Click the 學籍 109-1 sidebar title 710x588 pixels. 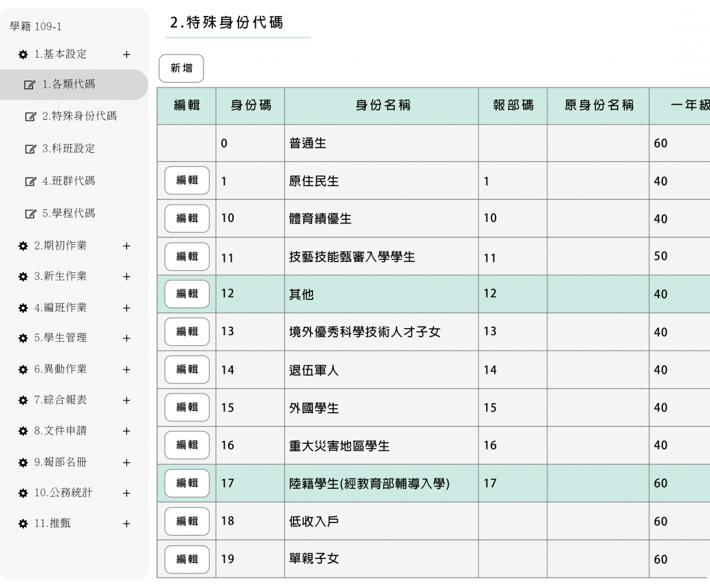(x=36, y=27)
